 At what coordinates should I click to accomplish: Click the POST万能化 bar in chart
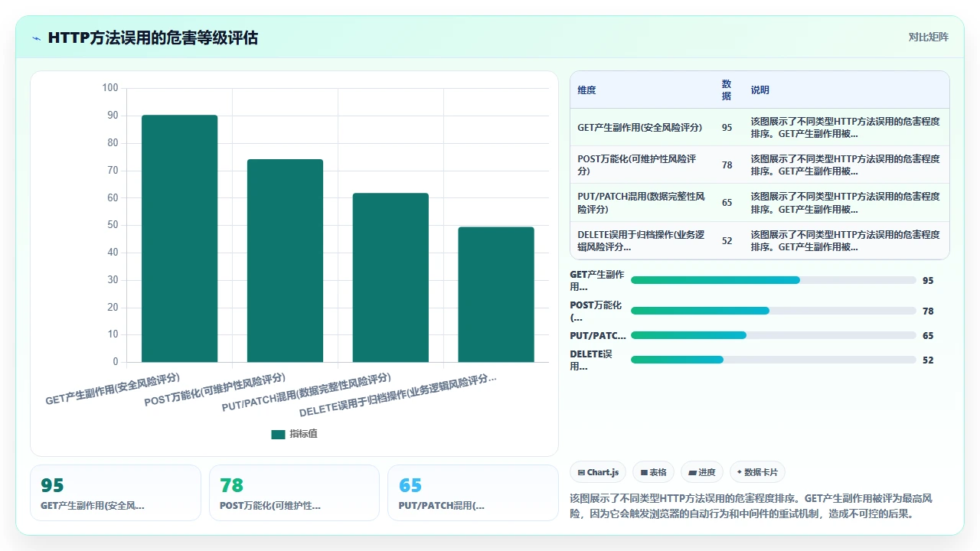tap(285, 260)
